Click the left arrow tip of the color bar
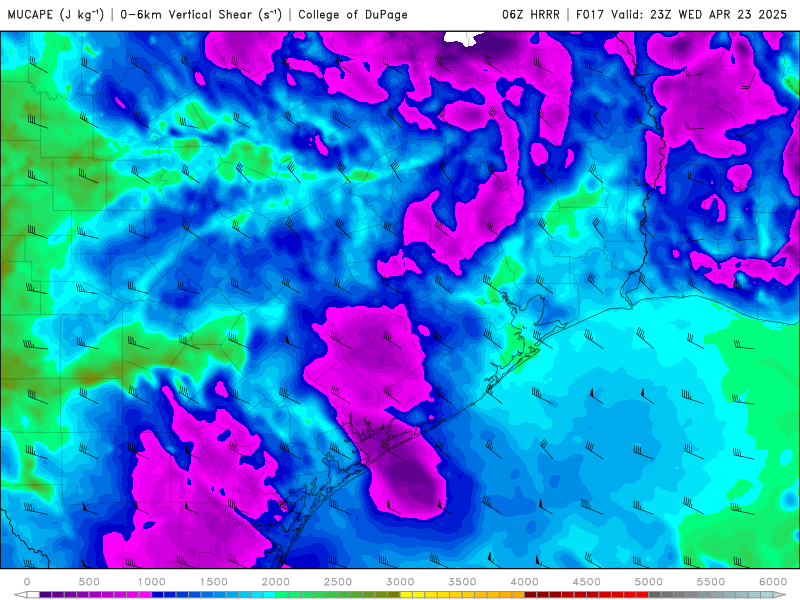The height and width of the screenshot is (600, 800). [x=19, y=594]
